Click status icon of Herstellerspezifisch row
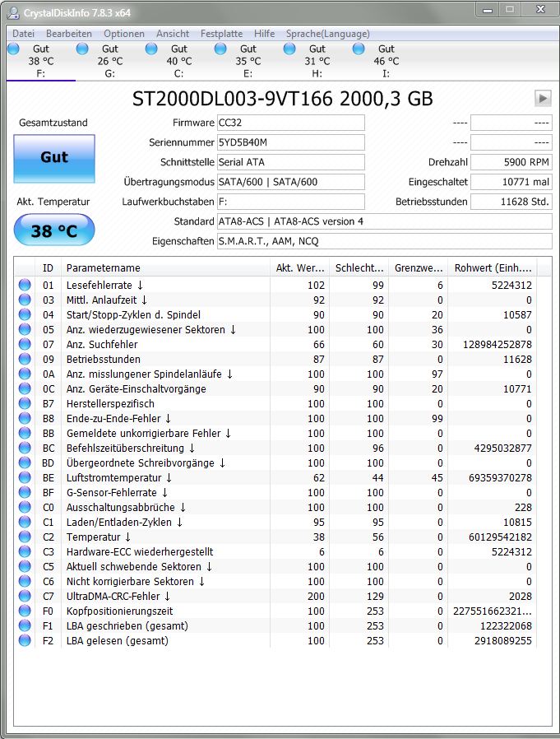Screen dimensions: 560x739 pyautogui.click(x=25, y=403)
